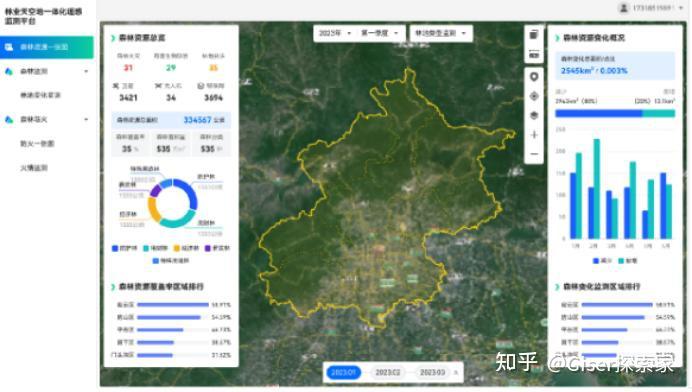Click green chevron beside 森林资源总览 heading
Screen dimensions: 692x392
click(113, 38)
